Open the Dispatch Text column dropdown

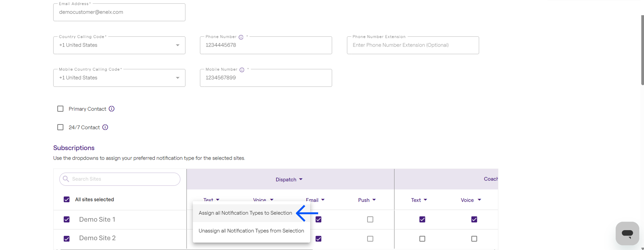(x=211, y=200)
